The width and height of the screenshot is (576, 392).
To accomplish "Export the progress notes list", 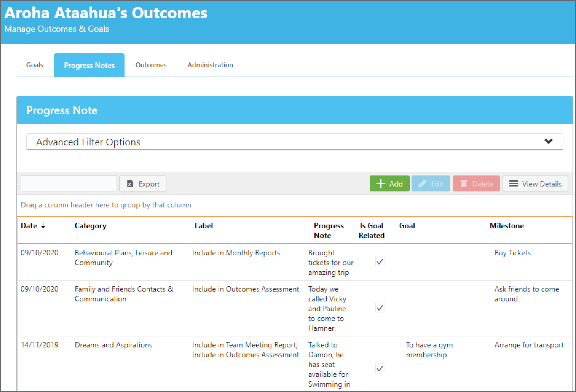I will click(x=143, y=184).
